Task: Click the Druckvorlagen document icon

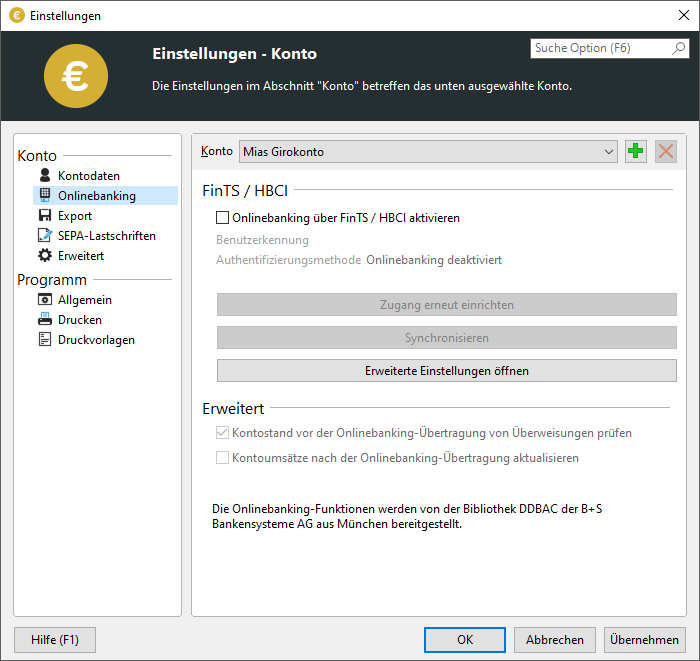Action: [x=45, y=339]
